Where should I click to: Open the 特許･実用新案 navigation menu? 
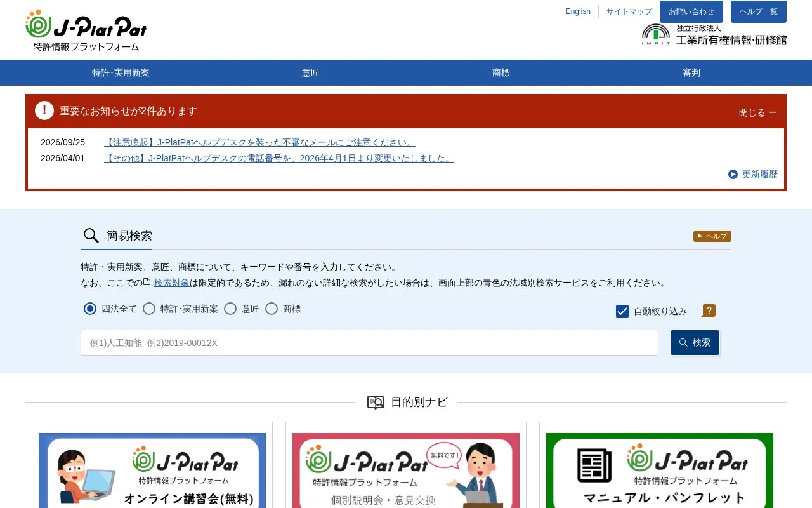(x=121, y=72)
